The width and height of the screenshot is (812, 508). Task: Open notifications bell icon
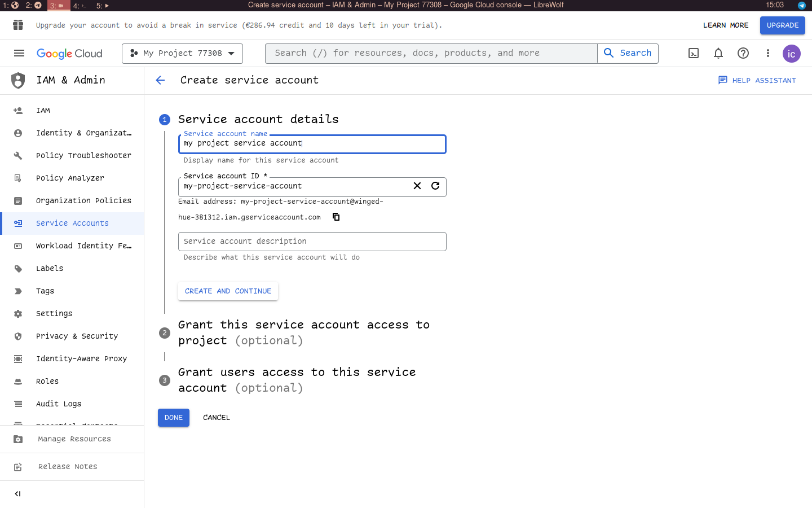718,53
